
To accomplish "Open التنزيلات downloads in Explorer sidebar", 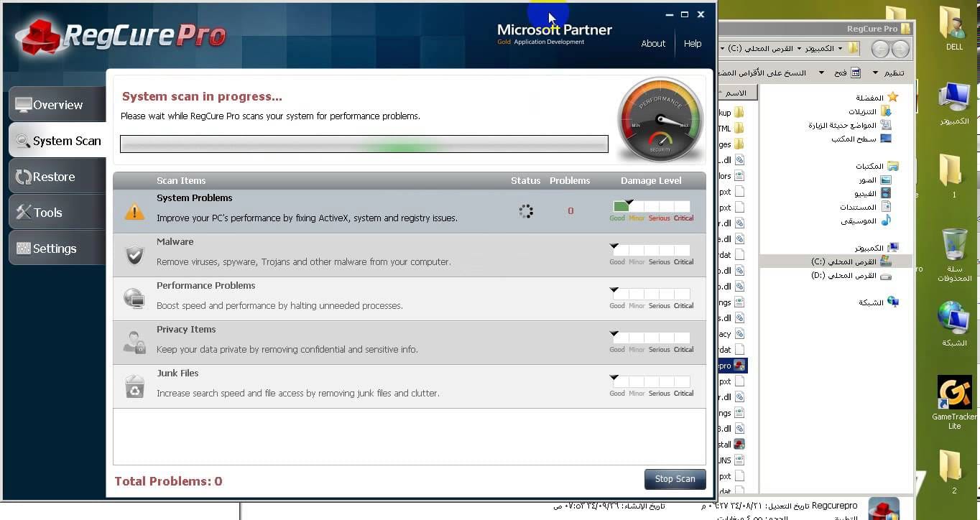I will tap(869, 111).
